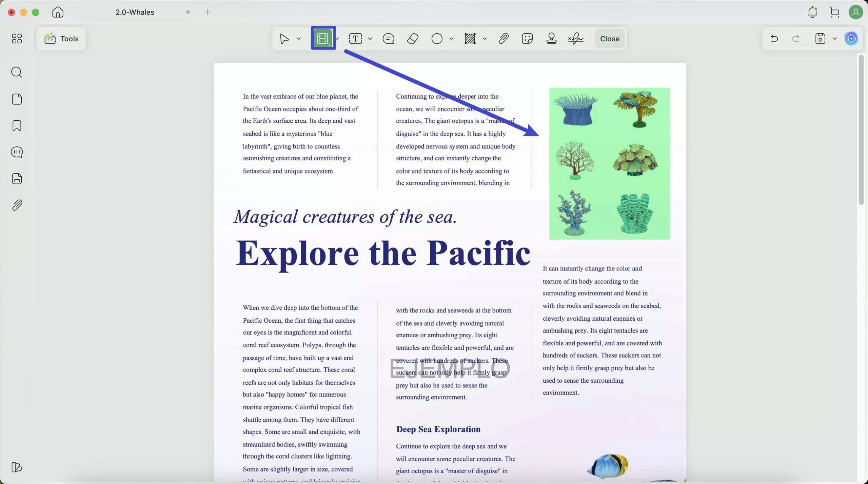Click the vertical scrollbar on right
The height and width of the screenshot is (484, 868).
pyautogui.click(x=861, y=129)
